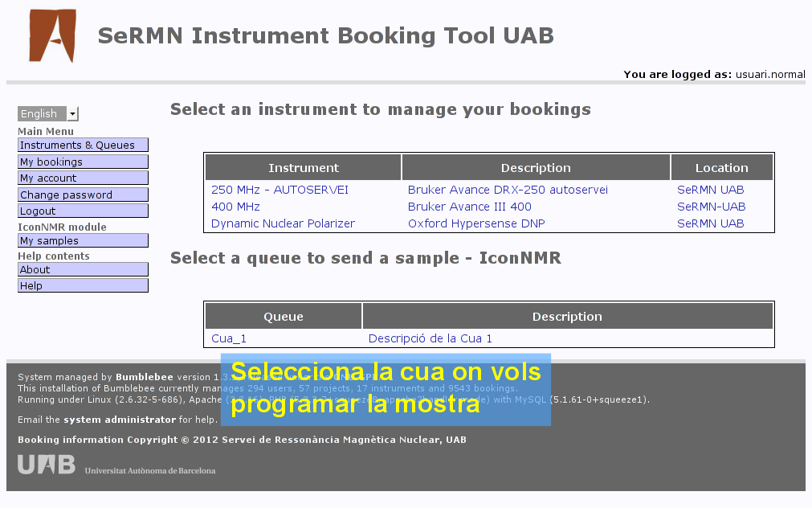The image size is (812, 508).
Task: Click the Queue column header
Action: click(x=284, y=316)
